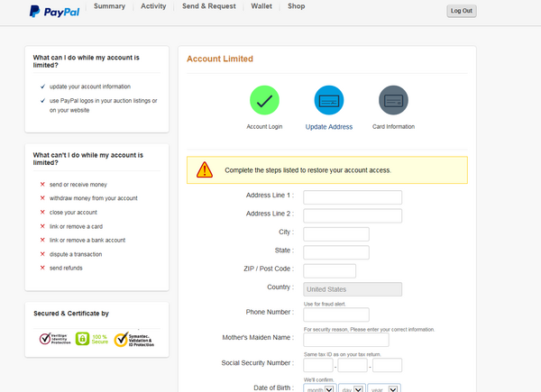Click the blue Update Address step icon
Image resolution: width=541 pixels, height=392 pixels.
329,100
